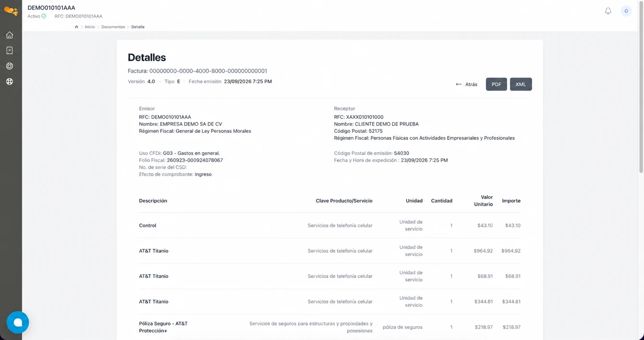Go to Documentos in the breadcrumb
Viewport: 644px width, 340px height.
coord(113,27)
